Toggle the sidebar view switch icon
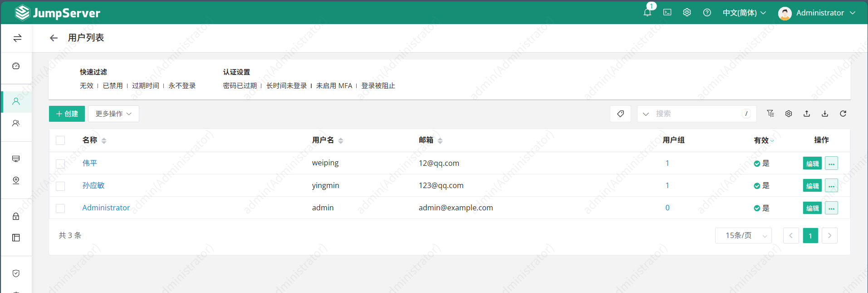 17,38
